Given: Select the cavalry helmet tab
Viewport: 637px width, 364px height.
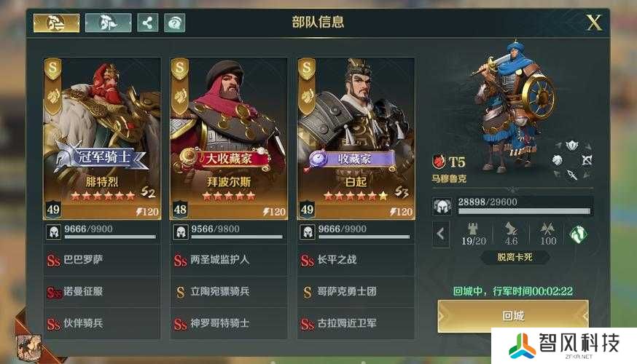Looking at the screenshot, I should (x=56, y=23).
